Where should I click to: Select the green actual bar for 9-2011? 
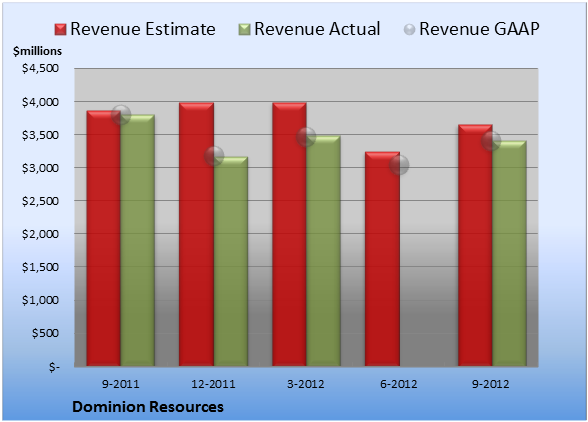pyautogui.click(x=138, y=240)
